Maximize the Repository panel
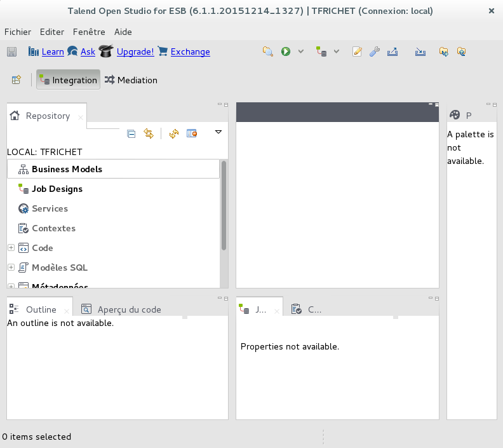The width and height of the screenshot is (503, 448). point(226,105)
